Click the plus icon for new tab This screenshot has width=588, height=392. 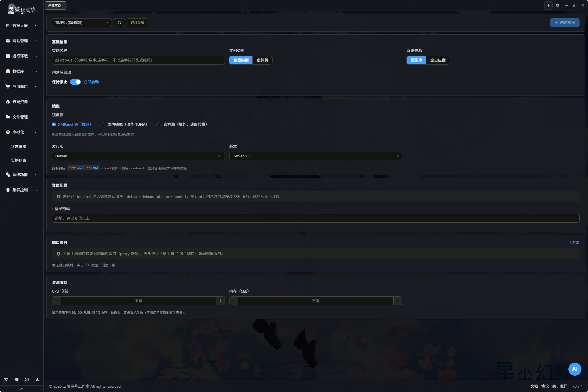pyautogui.click(x=549, y=5)
